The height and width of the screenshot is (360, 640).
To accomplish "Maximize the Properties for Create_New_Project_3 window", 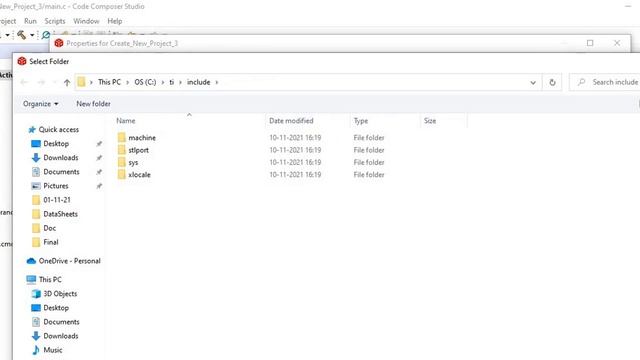I will point(590,43).
